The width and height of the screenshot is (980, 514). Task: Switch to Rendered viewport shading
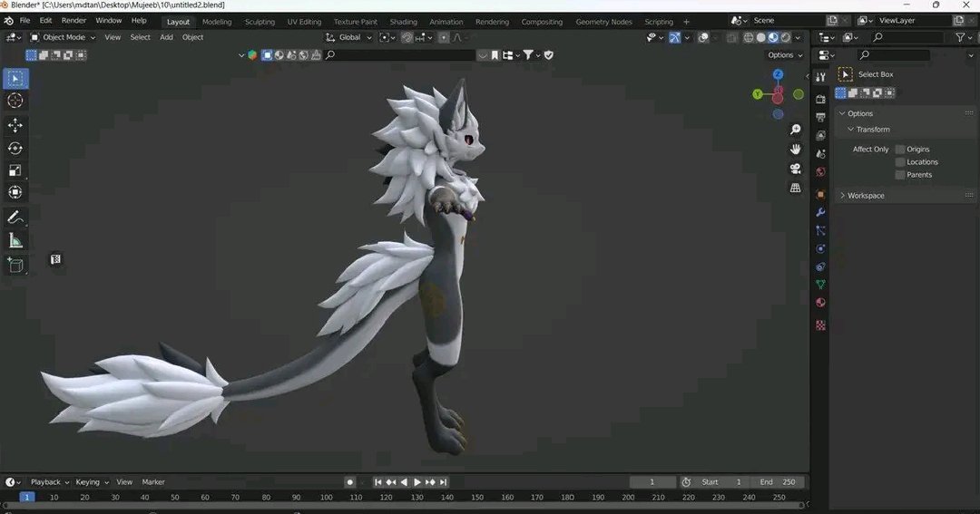[x=786, y=37]
